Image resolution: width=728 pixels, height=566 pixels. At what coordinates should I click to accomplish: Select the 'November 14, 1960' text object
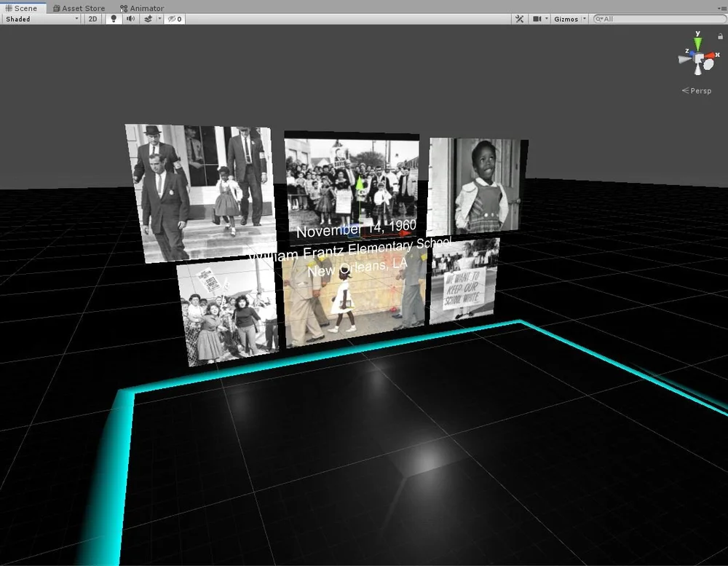[356, 228]
